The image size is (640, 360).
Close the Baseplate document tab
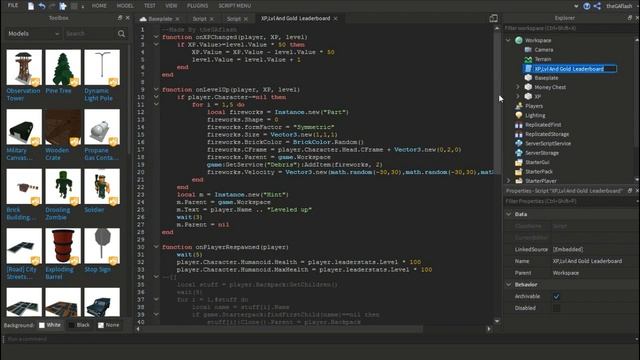178,19
